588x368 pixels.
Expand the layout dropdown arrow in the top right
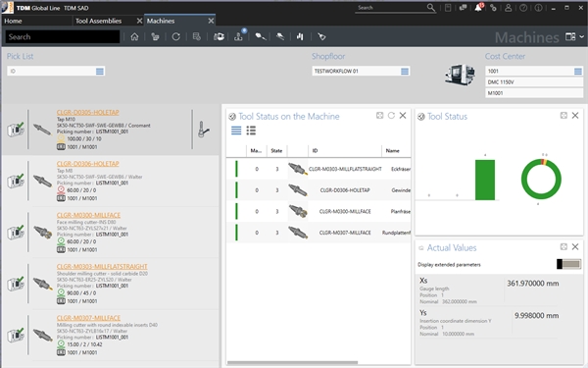581,37
